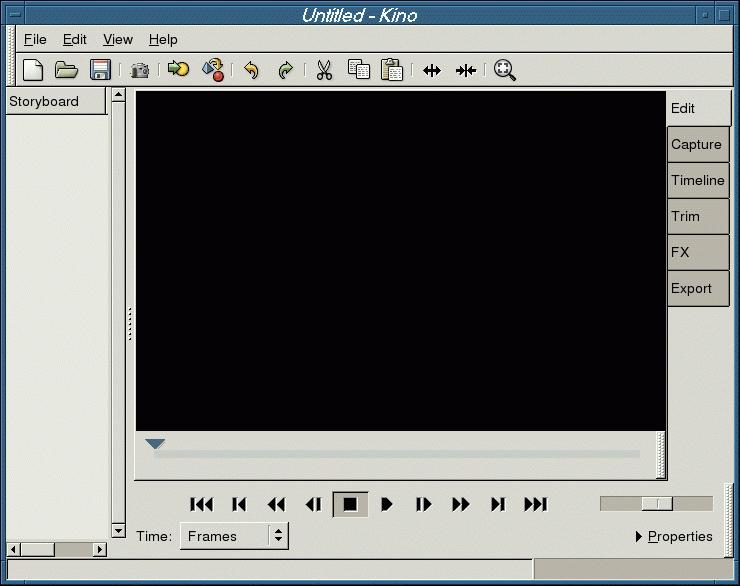Click the Redo arrow icon
Viewport: 740px width, 586px height.
click(x=285, y=70)
